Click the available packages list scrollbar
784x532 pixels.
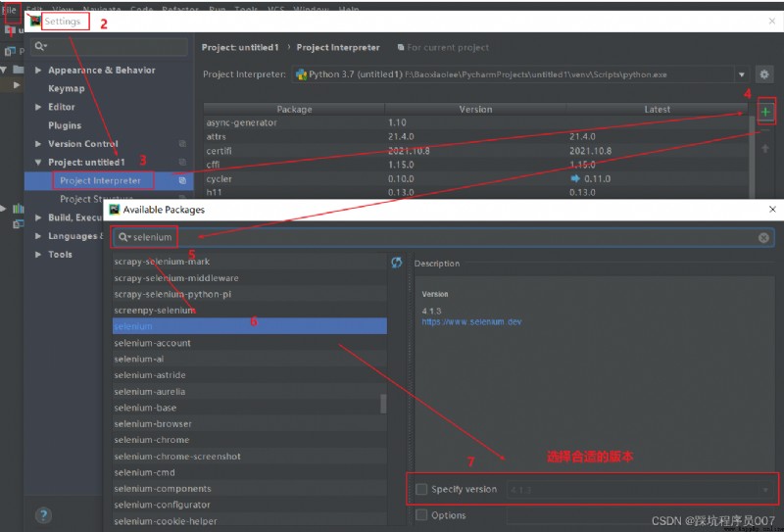pos(383,404)
